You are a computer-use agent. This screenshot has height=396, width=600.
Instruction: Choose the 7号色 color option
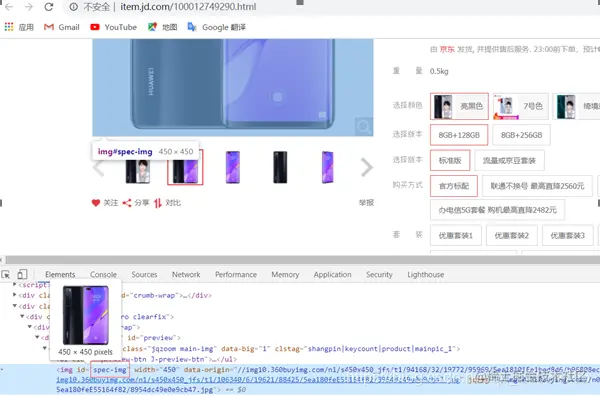click(521, 106)
